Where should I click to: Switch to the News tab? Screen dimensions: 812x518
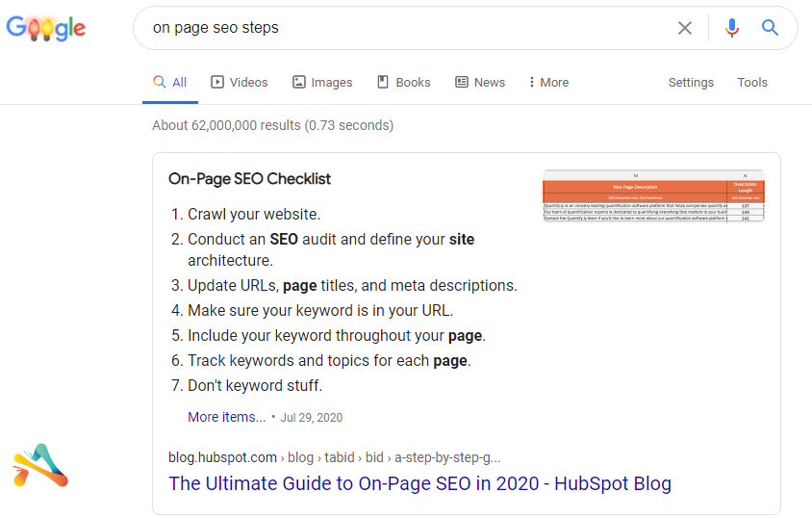480,82
